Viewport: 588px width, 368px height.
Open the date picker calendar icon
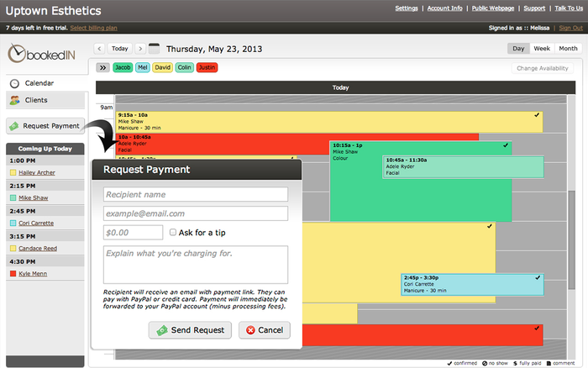click(154, 49)
